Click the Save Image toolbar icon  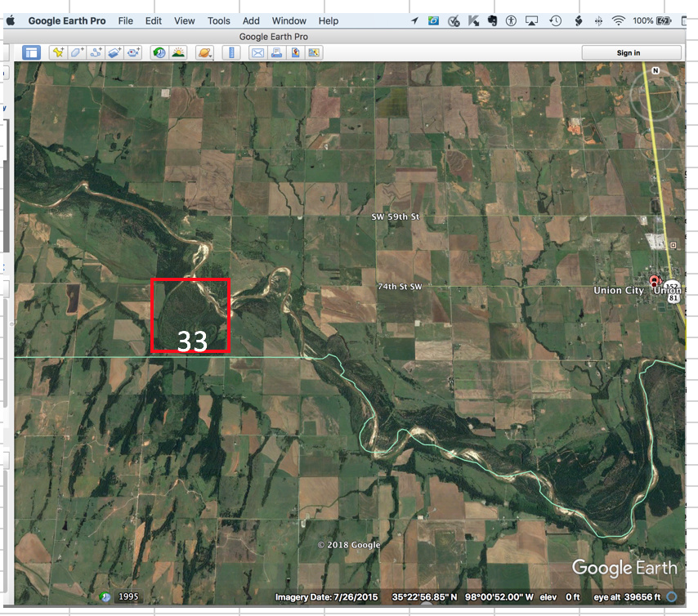coord(294,52)
